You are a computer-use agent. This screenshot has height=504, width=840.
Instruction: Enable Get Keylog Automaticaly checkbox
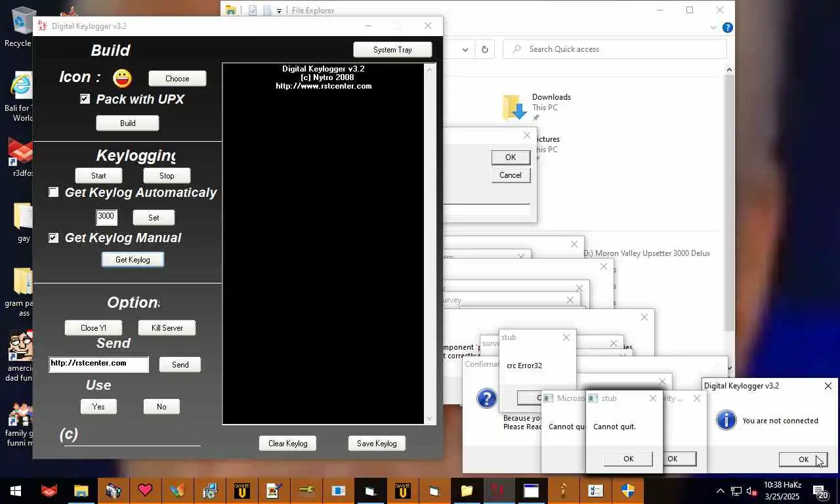click(x=53, y=192)
